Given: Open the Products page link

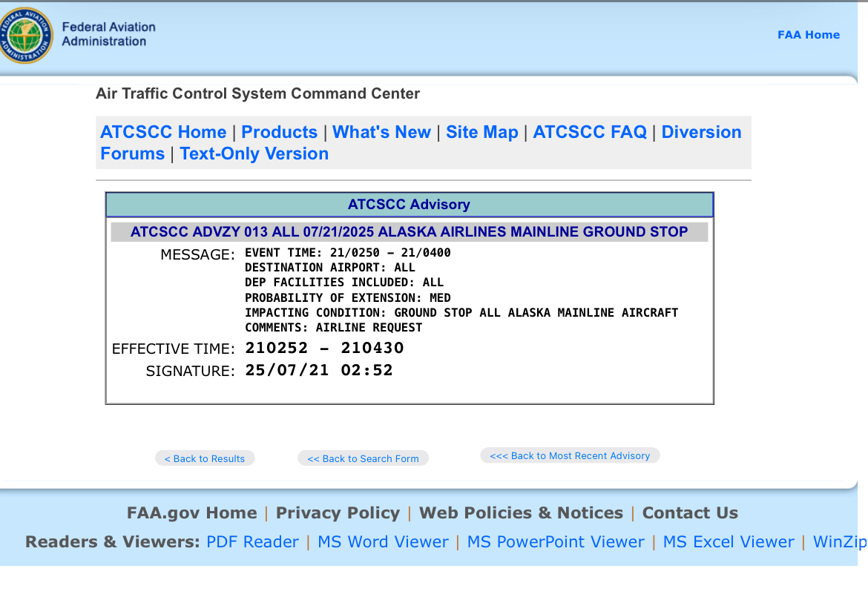Looking at the screenshot, I should (x=279, y=132).
